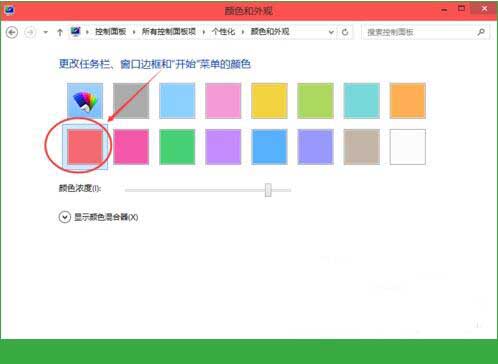Screen dimensions: 498x364
Task: Select the white color swatch
Action: [407, 147]
